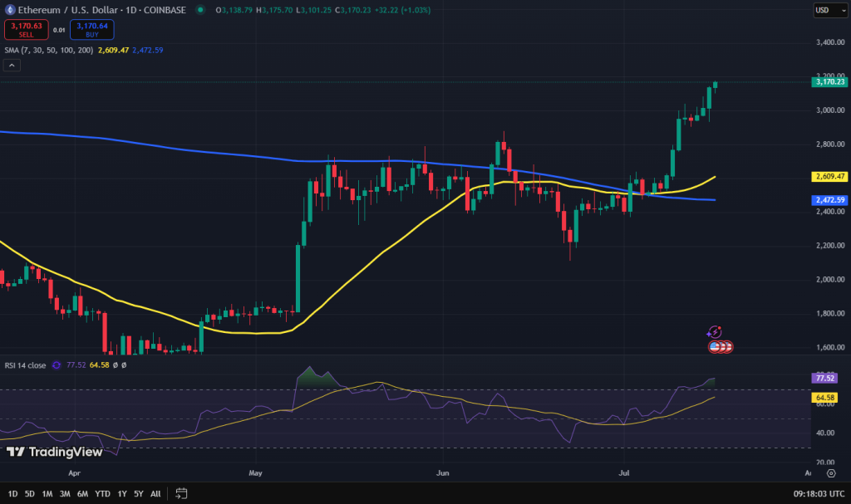The image size is (851, 504).
Task: Click the yellow 2,609.47 price axis label
Action: (x=830, y=176)
